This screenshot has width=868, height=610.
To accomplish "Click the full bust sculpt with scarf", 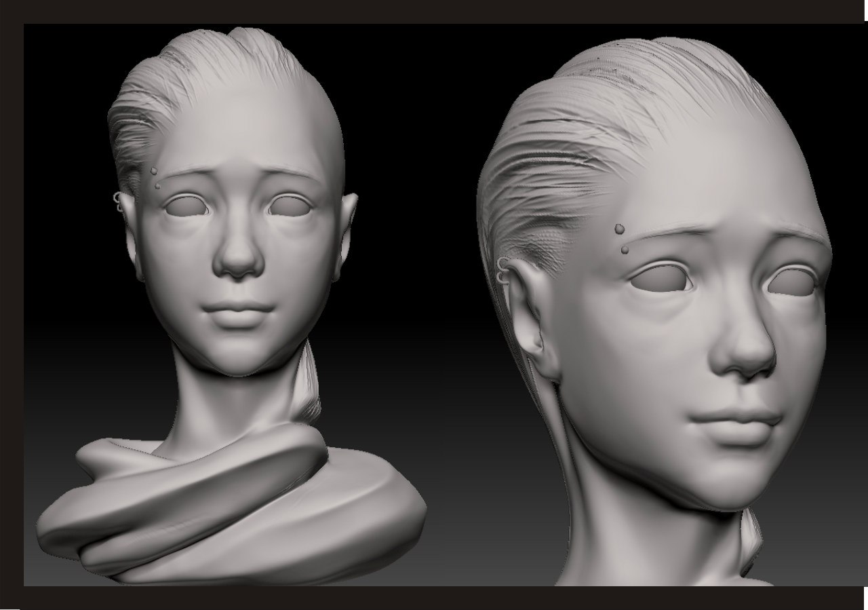I will coord(231,305).
